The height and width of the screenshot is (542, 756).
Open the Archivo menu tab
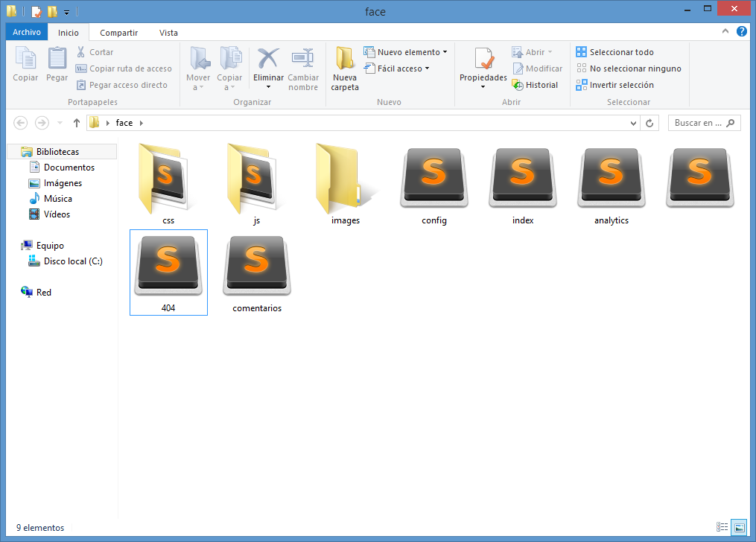27,32
